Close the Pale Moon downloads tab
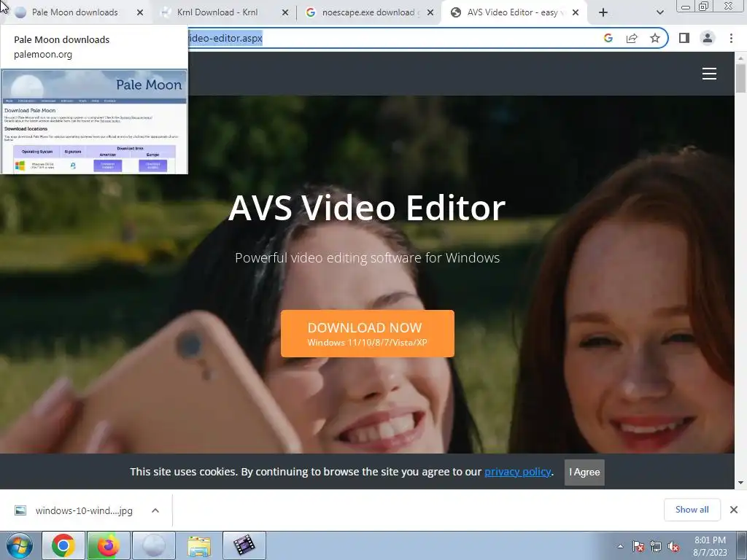The image size is (747, 560). (139, 13)
